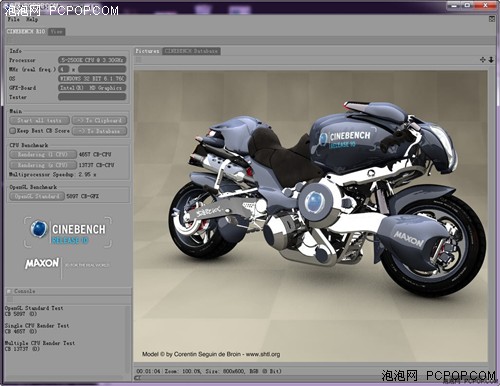Screen dimensions: 500x386
Task: Click the MAXON logo in the left panel
Action: coord(42,263)
